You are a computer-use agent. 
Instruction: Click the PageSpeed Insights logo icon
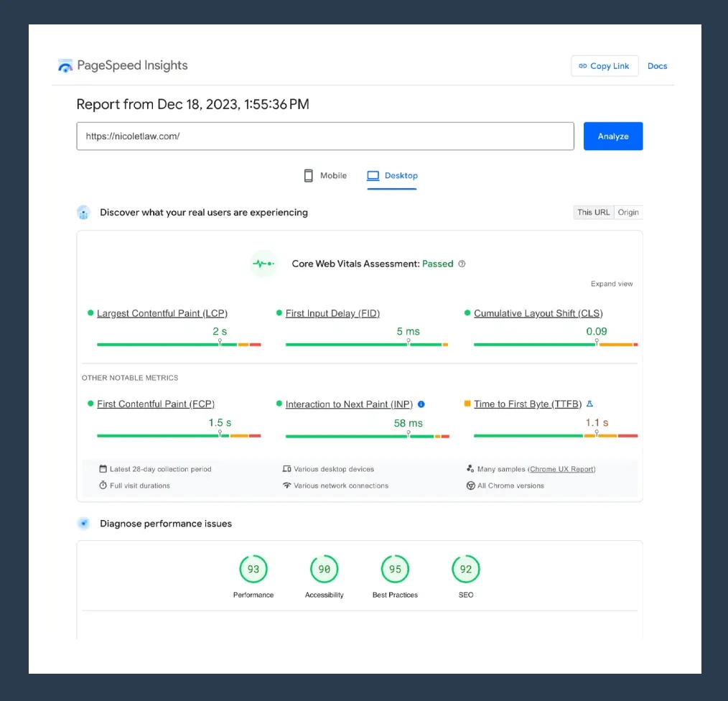pos(65,66)
